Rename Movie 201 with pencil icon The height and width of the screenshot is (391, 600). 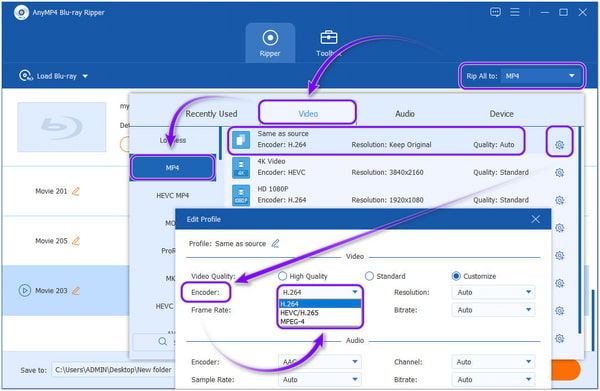(76, 191)
